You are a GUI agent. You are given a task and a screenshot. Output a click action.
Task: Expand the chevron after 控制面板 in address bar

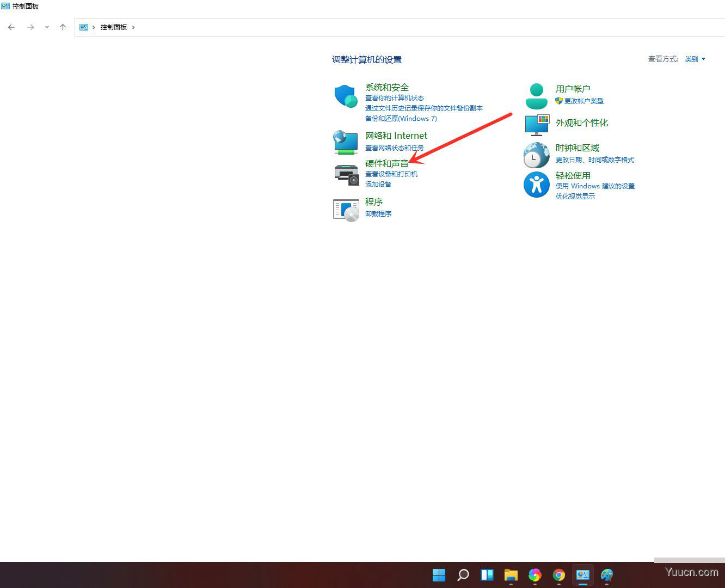[x=133, y=27]
